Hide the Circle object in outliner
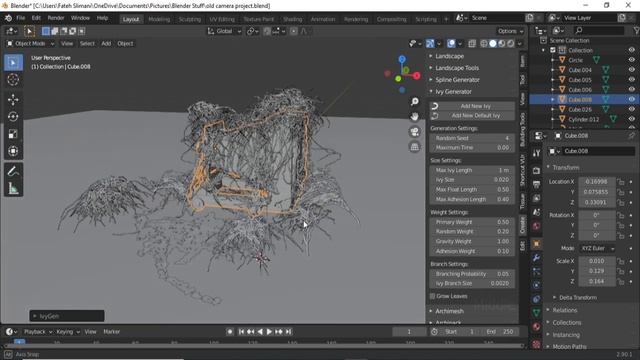The width and height of the screenshot is (640, 360). (631, 60)
